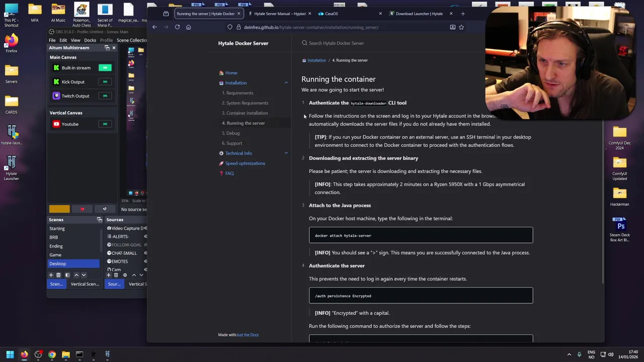
Task: Open the tracking protection shield icon
Action: click(230, 27)
